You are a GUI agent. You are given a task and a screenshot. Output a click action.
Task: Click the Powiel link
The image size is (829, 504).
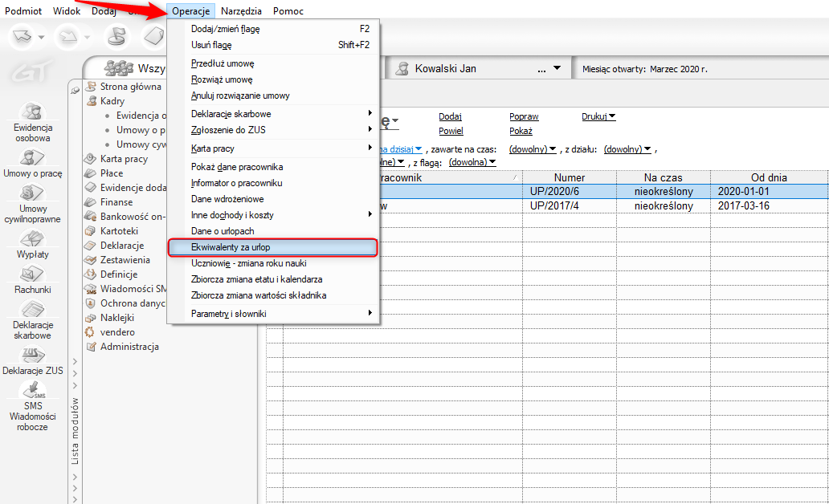(451, 131)
